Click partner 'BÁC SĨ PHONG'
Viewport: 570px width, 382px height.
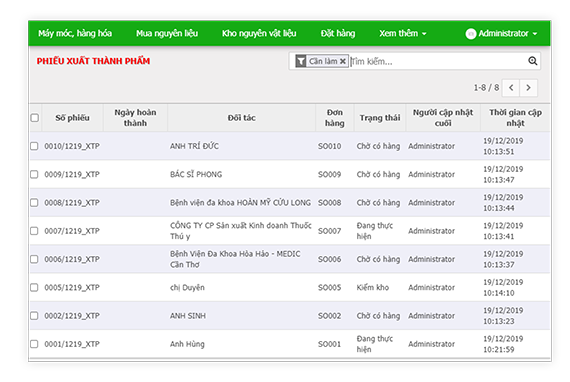196,174
